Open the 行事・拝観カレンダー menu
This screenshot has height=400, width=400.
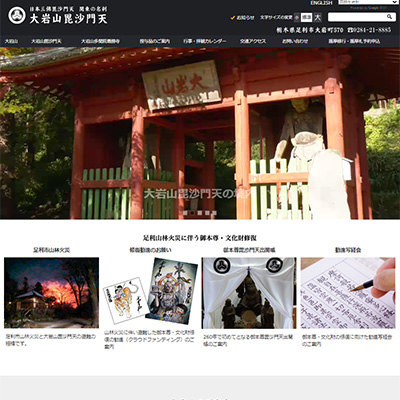click(x=204, y=41)
